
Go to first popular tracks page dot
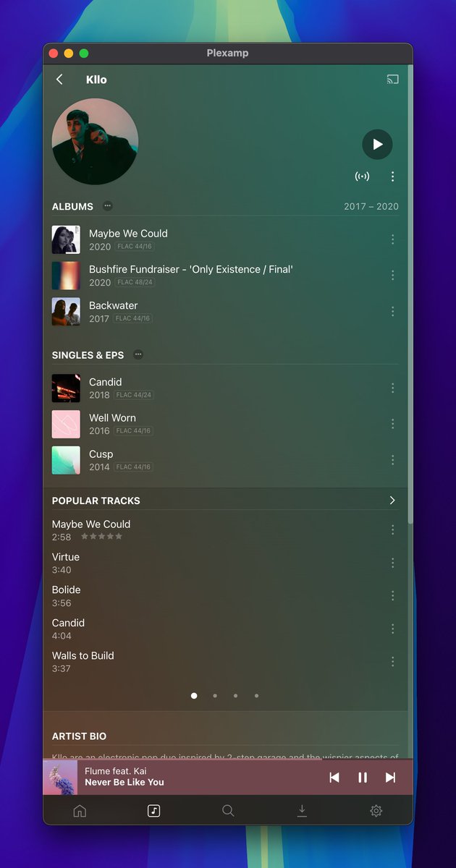click(194, 696)
